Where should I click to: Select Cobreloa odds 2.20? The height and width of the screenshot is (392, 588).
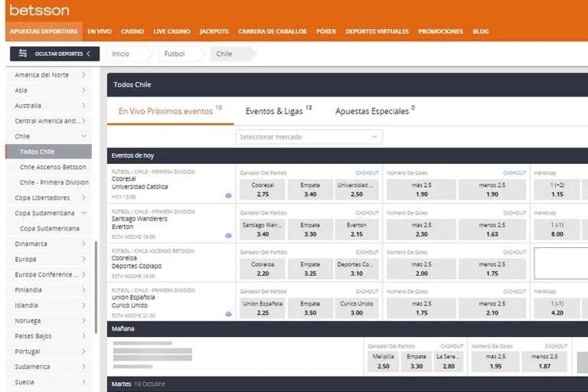point(263,269)
